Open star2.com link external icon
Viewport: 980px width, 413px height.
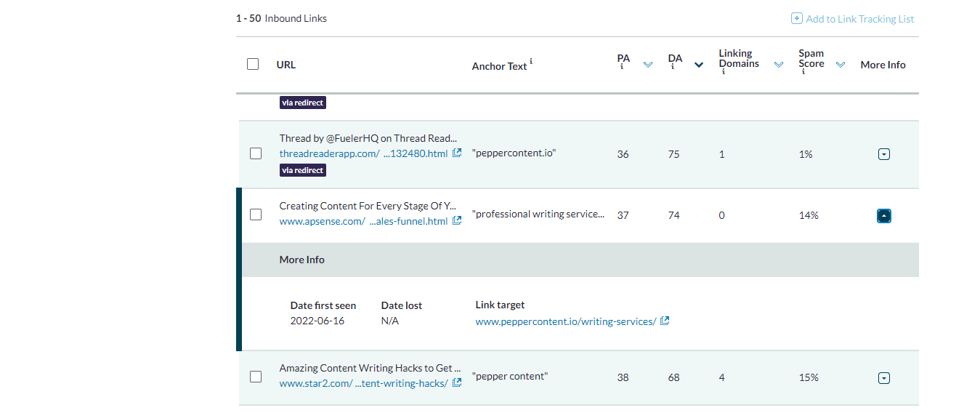tap(457, 383)
